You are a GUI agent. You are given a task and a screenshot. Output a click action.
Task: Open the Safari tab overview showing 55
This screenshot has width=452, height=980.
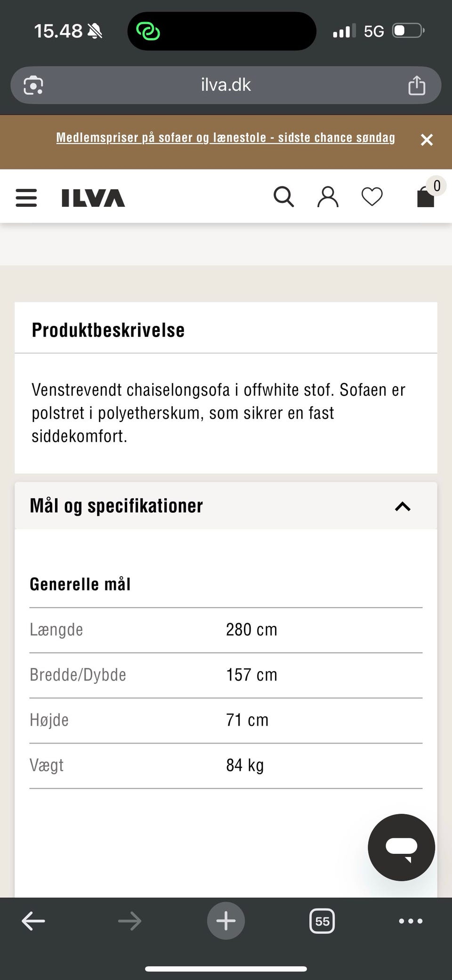click(x=322, y=921)
